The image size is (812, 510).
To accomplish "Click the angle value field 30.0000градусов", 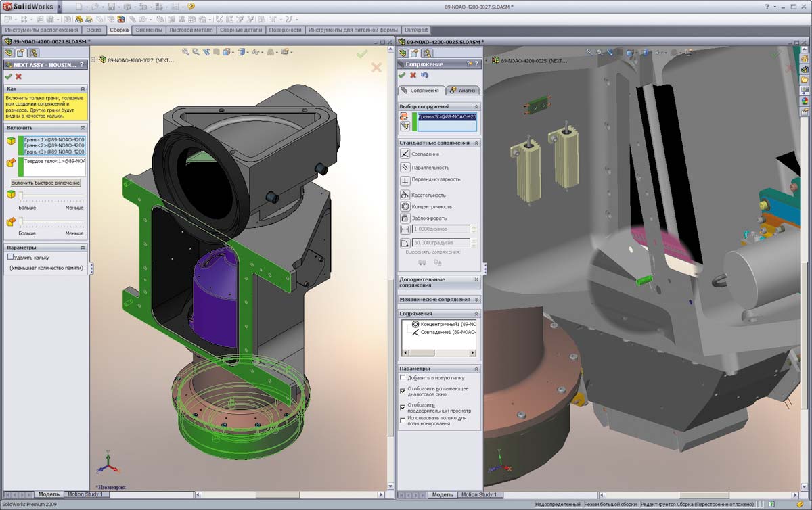I will (x=441, y=242).
